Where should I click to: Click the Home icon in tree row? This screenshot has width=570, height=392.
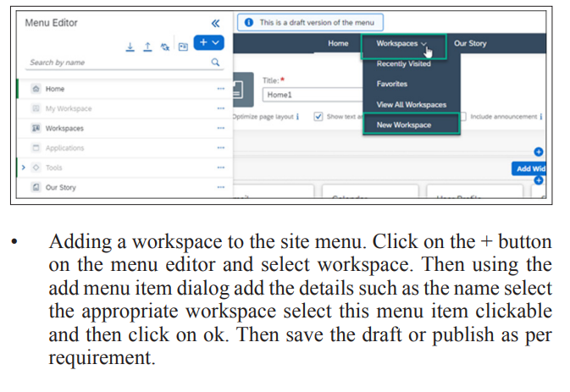36,89
